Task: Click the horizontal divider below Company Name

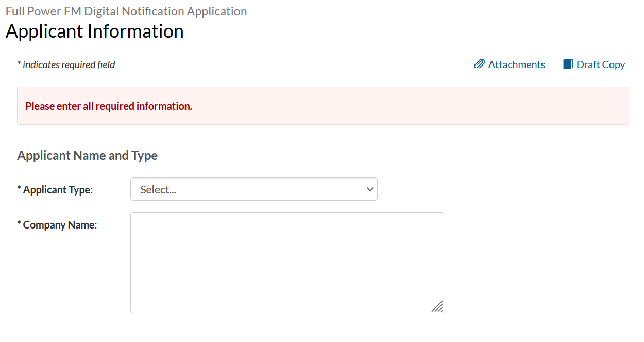Action: pyautogui.click(x=323, y=333)
